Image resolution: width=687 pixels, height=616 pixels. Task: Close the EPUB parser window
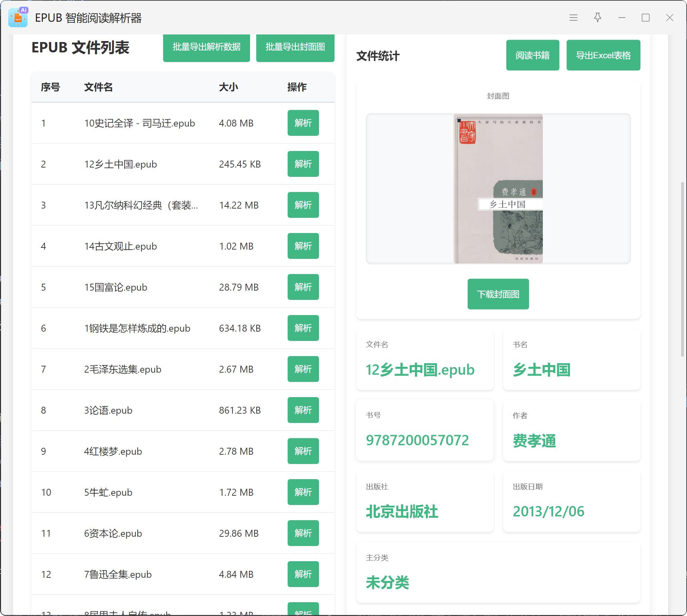pyautogui.click(x=669, y=18)
